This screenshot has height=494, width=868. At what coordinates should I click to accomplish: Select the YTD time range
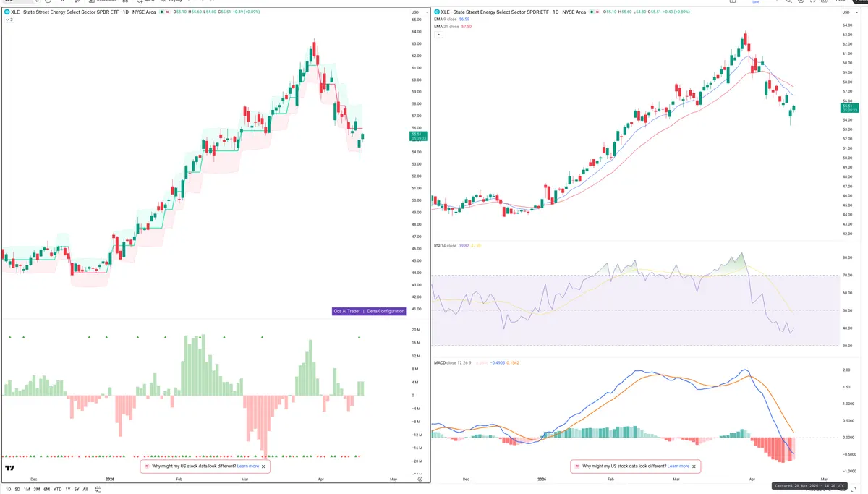pos(57,490)
